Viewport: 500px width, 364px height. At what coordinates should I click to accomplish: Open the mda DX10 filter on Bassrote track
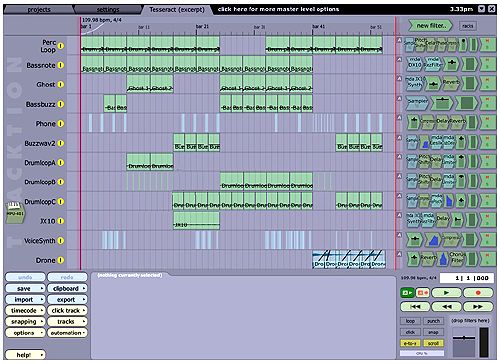(x=414, y=64)
